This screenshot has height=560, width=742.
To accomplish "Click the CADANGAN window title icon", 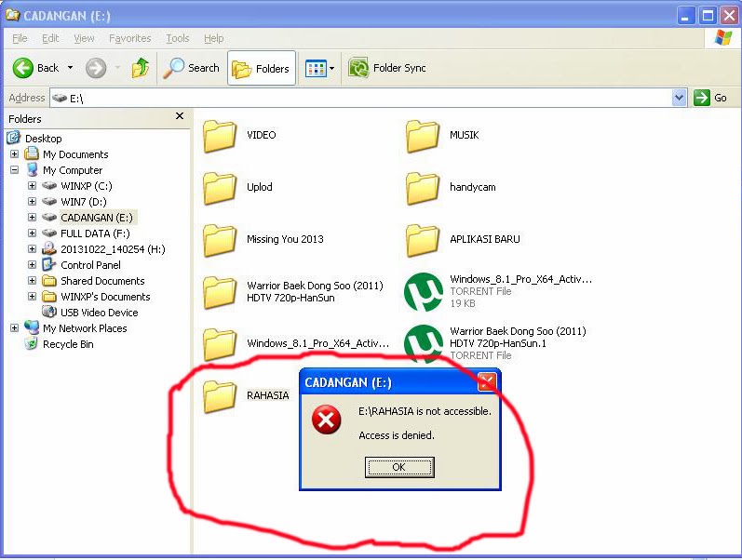I will pos(12,16).
